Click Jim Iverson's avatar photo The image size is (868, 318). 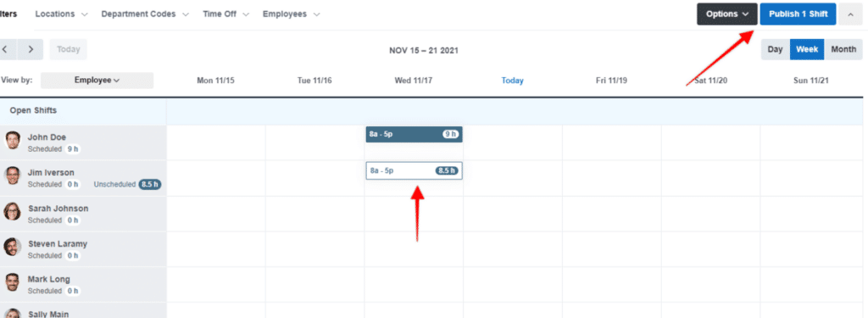click(x=13, y=176)
